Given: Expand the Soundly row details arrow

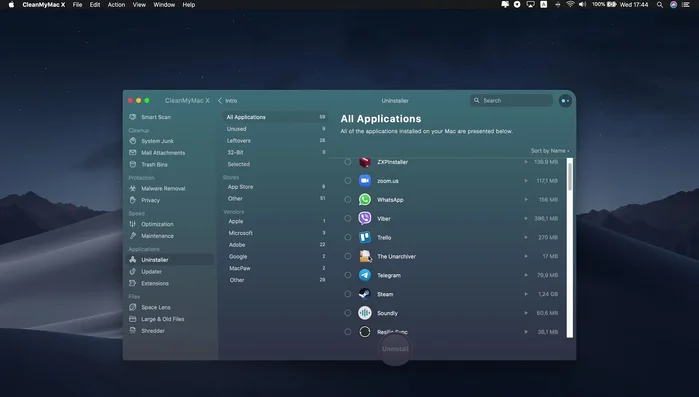Looking at the screenshot, I should [526, 313].
